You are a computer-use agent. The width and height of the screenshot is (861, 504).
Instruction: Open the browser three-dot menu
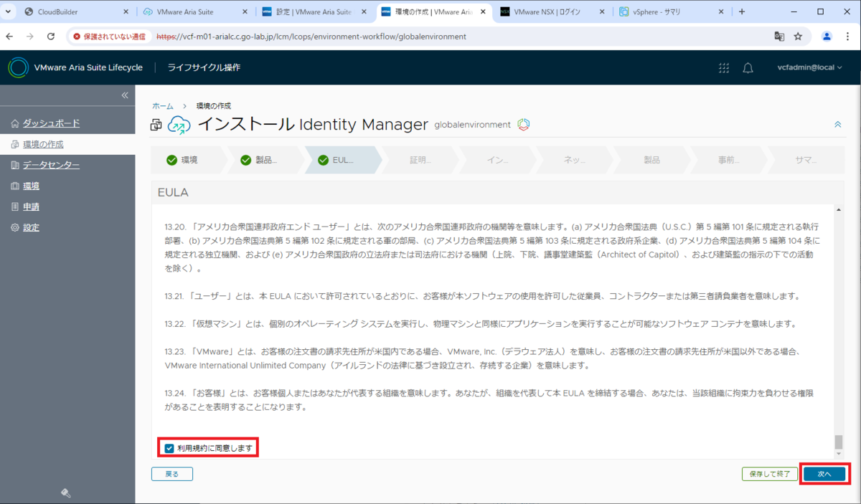coord(848,36)
